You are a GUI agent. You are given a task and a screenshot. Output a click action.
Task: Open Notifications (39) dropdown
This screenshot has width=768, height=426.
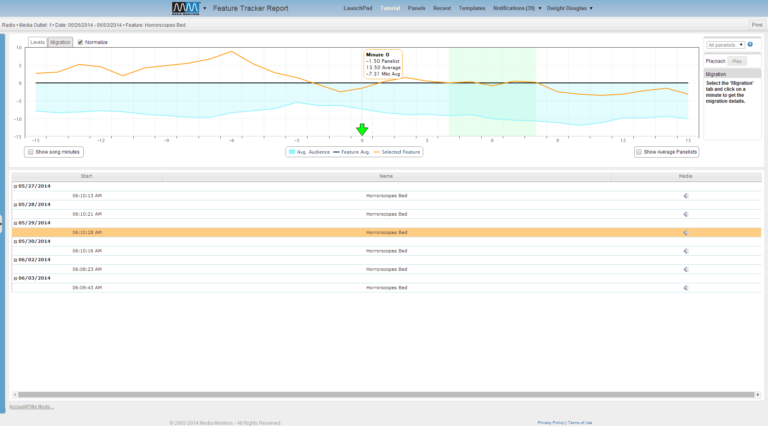[517, 8]
